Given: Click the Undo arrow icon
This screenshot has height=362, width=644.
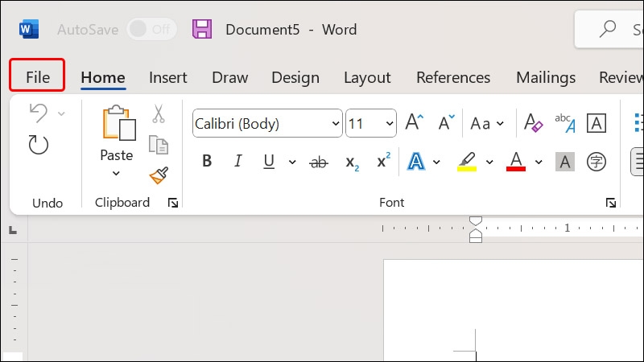Looking at the screenshot, I should (39, 113).
